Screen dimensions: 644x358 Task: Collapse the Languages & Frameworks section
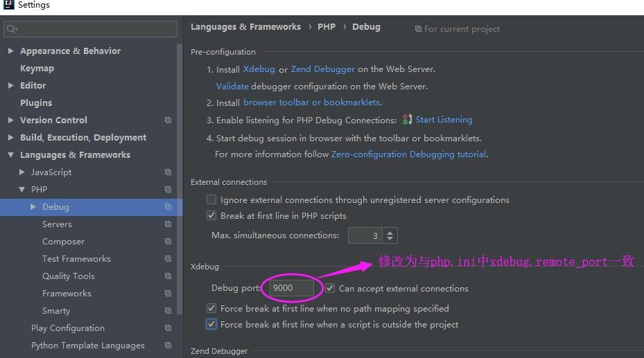tap(11, 154)
